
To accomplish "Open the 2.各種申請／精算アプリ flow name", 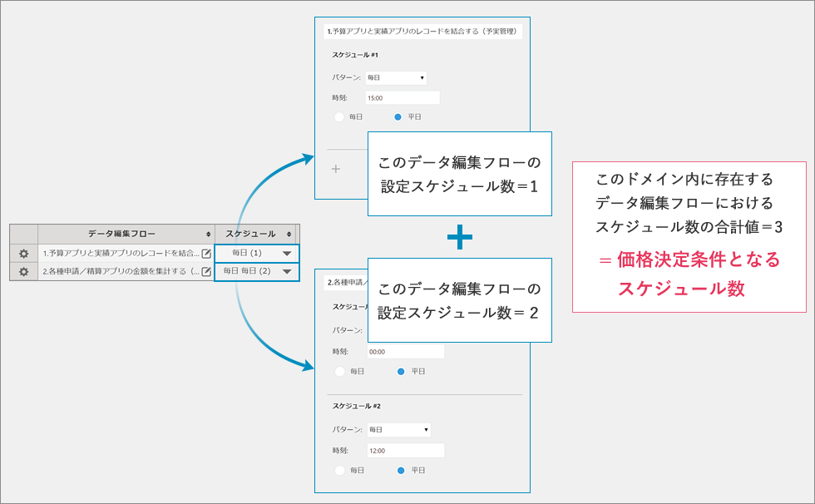I will 121,272.
